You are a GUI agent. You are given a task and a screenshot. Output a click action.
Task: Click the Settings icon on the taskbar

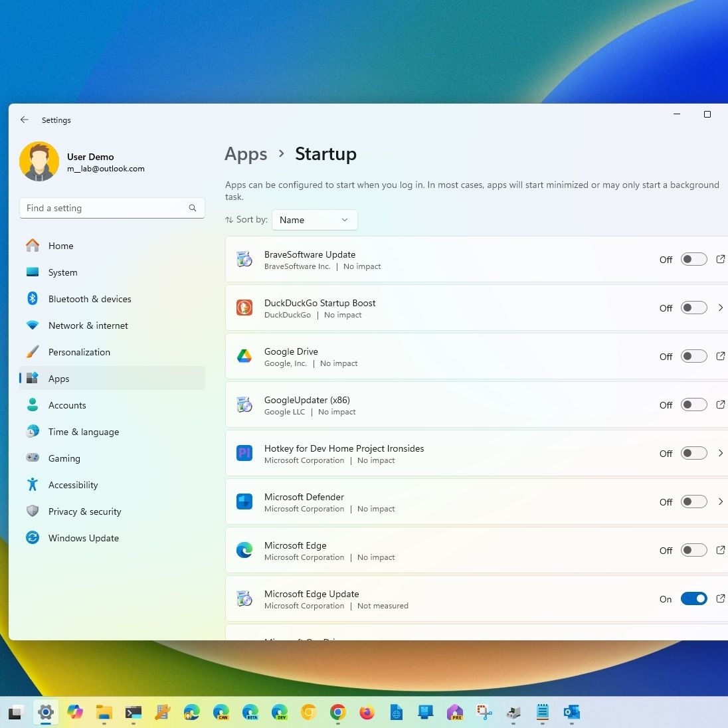(45, 712)
